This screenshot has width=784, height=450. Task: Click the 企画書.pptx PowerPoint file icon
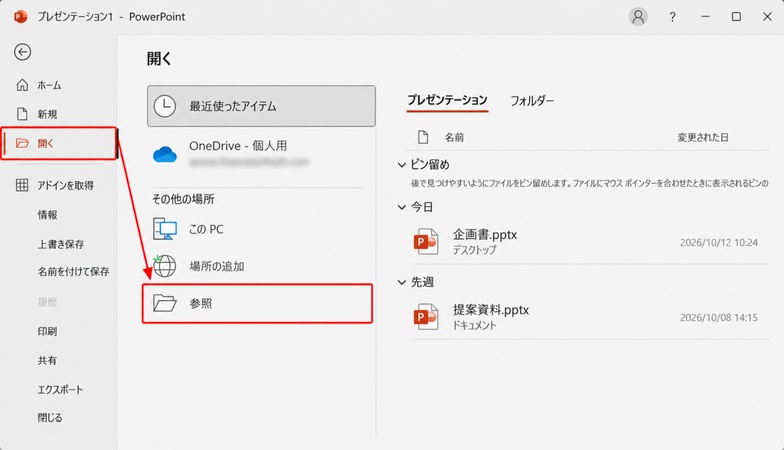[426, 242]
